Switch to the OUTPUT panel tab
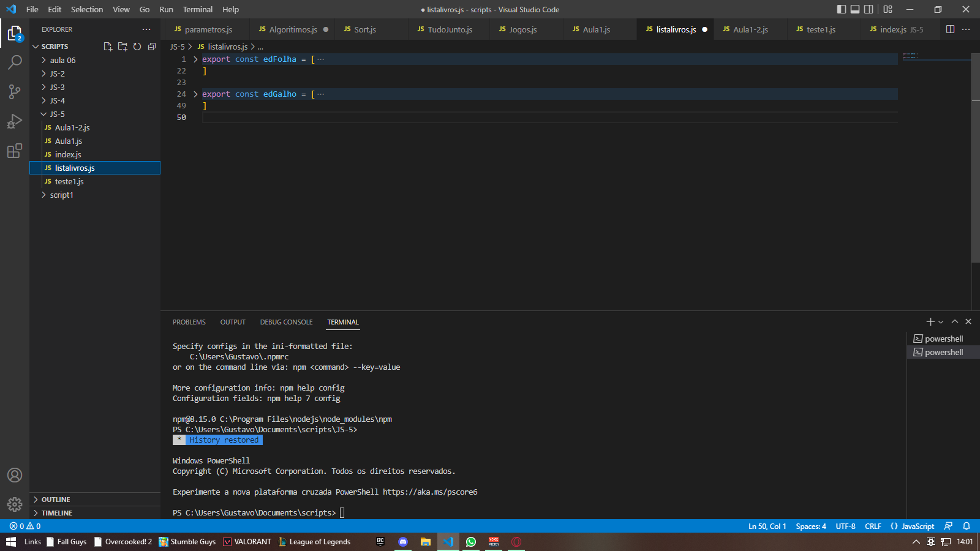This screenshot has height=551, width=980. tap(233, 322)
